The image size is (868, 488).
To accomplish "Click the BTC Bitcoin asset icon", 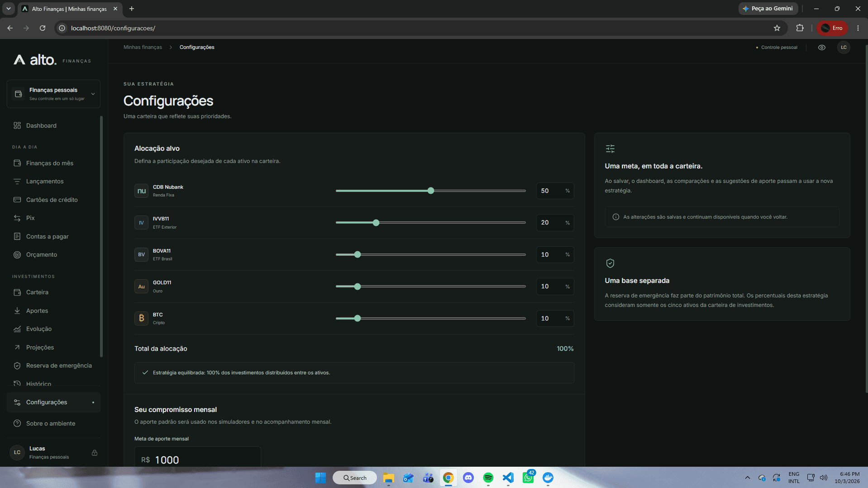I will tap(141, 318).
